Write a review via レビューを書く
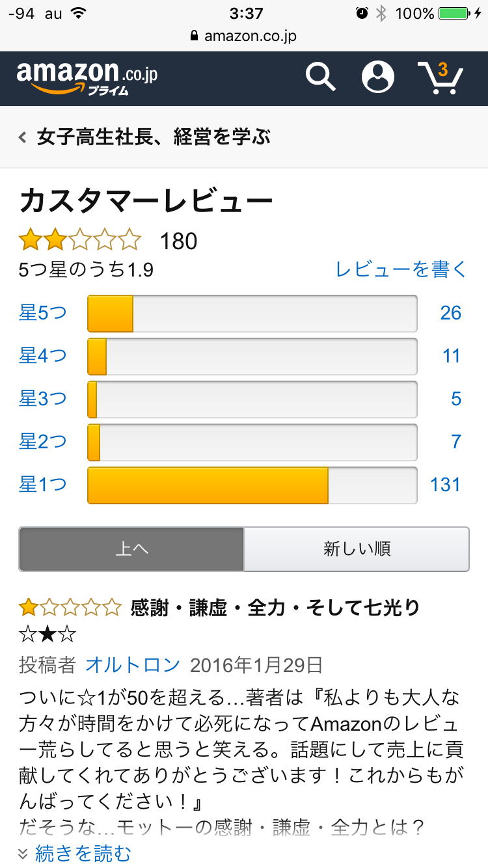 point(401,269)
